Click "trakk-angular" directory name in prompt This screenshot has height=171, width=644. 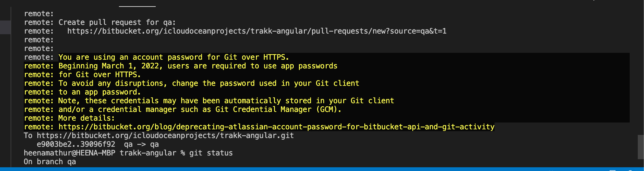(148, 153)
